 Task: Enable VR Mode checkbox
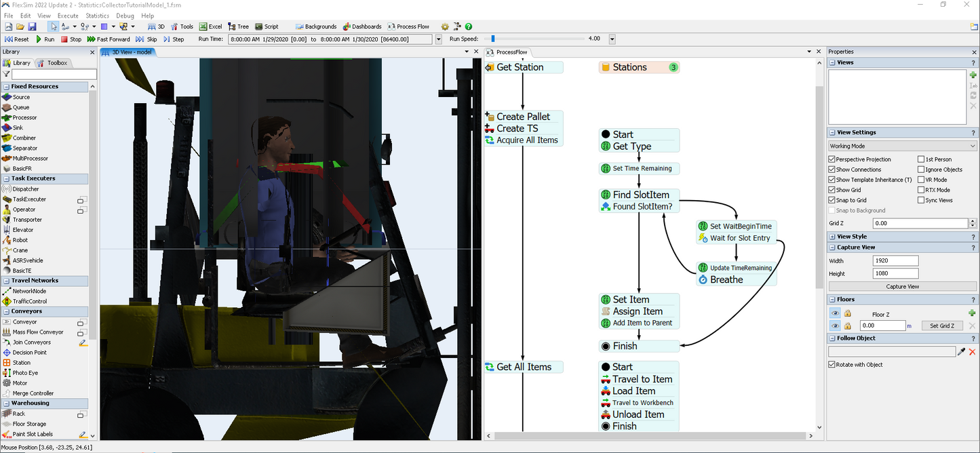tap(921, 180)
